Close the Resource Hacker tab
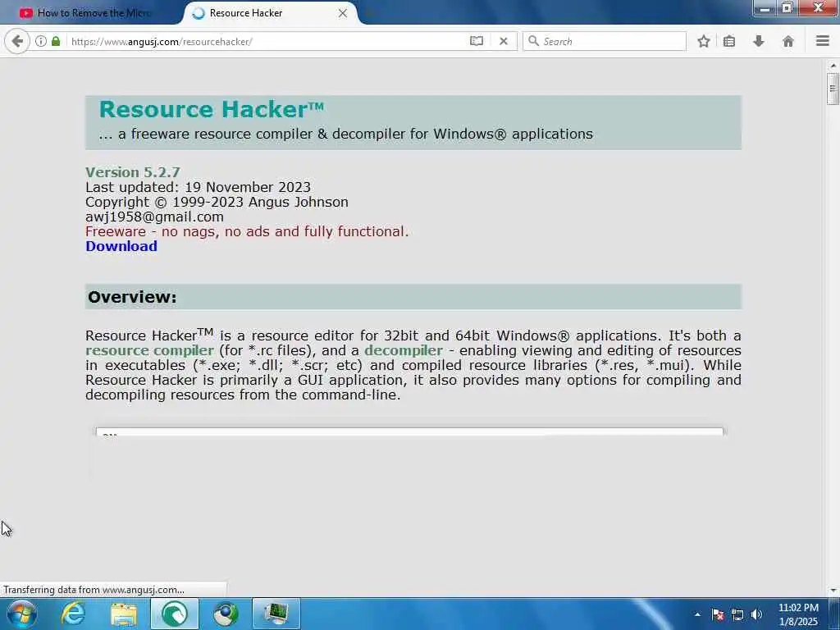The width and height of the screenshot is (840, 630). [x=343, y=13]
